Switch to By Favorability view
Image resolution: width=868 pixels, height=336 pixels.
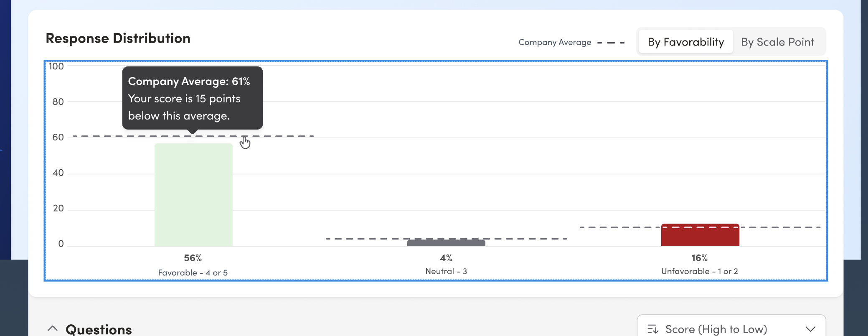click(x=686, y=42)
